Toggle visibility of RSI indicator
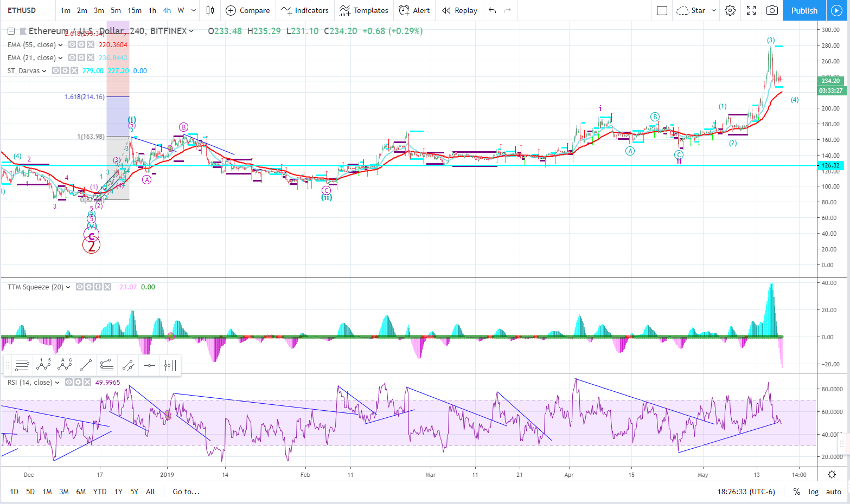Screen dimensions: 850x504 coord(69,382)
